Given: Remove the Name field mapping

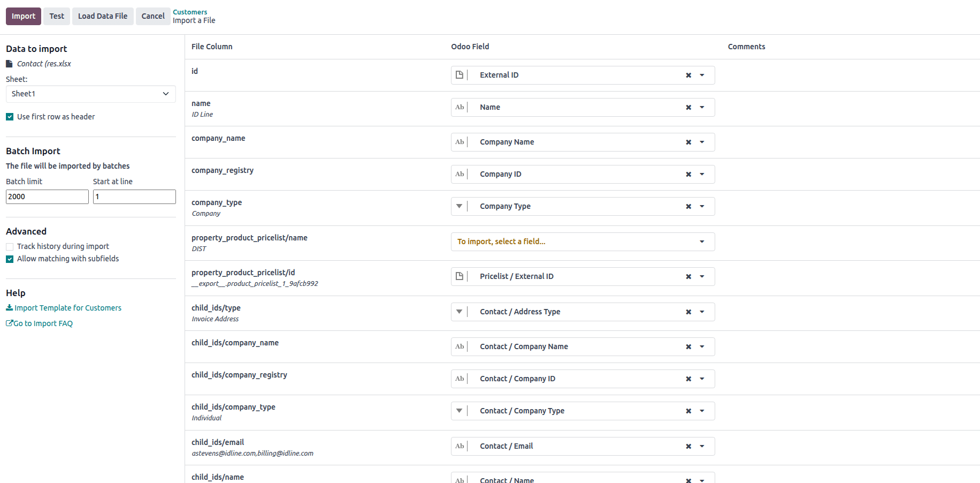Looking at the screenshot, I should (688, 108).
